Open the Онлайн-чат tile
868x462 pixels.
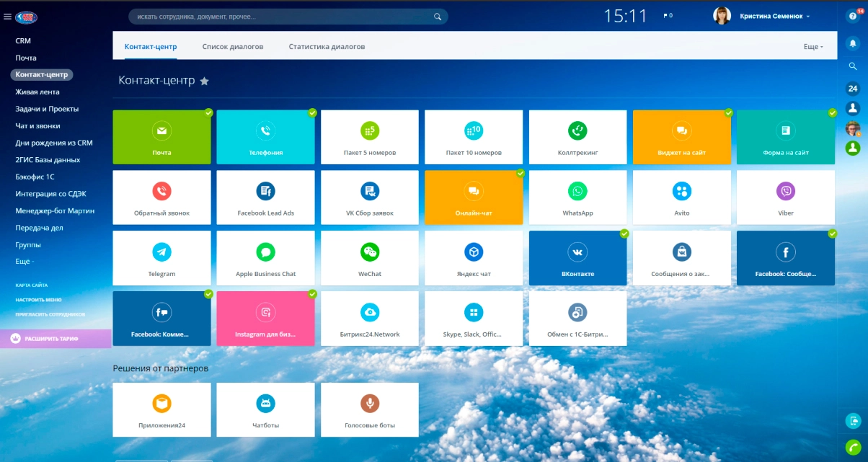(474, 197)
